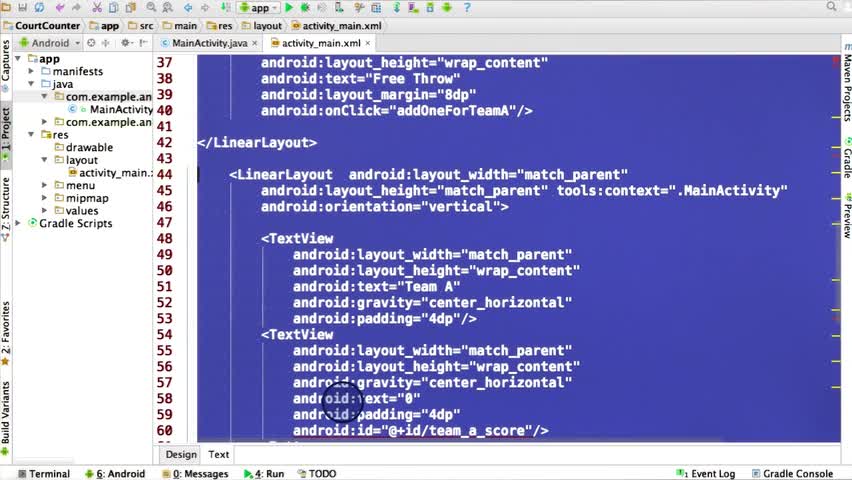This screenshot has height=480, width=852.
Task: Switch to the Design tab
Action: pos(181,454)
